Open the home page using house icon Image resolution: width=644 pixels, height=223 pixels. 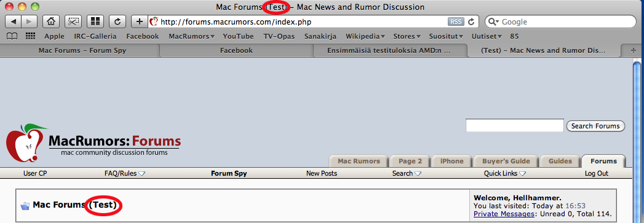[51, 22]
